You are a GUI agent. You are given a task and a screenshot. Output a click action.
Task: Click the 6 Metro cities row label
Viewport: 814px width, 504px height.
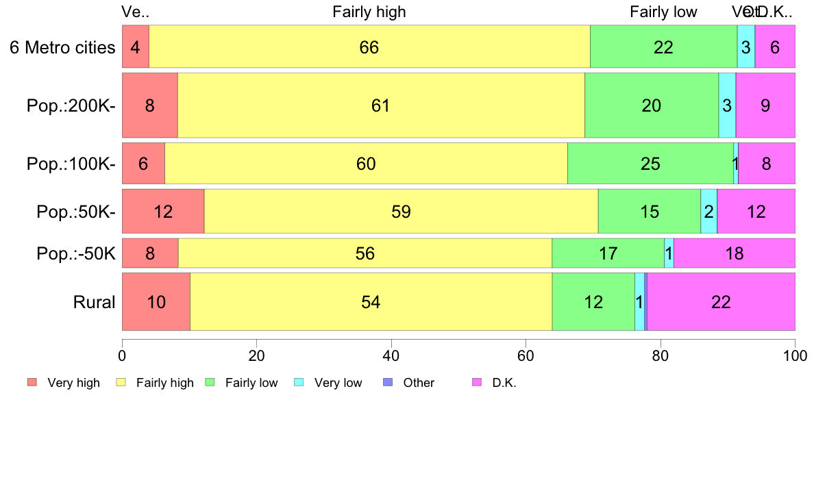coord(62,47)
